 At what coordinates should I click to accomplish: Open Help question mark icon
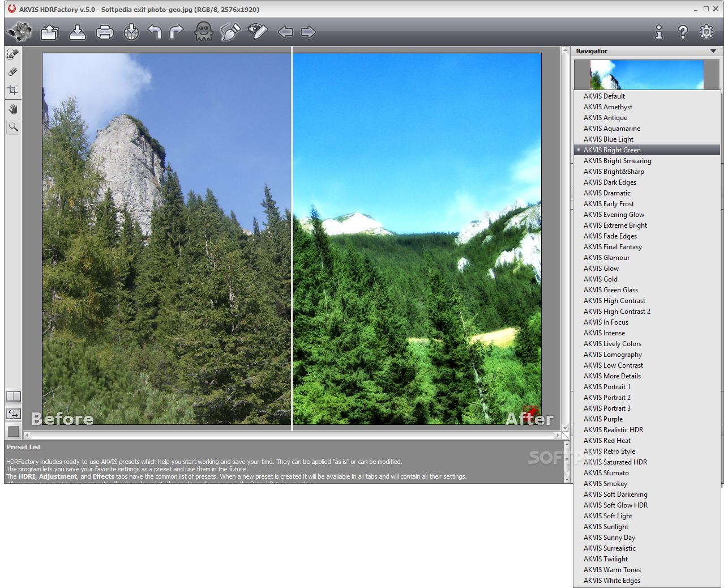coord(683,32)
